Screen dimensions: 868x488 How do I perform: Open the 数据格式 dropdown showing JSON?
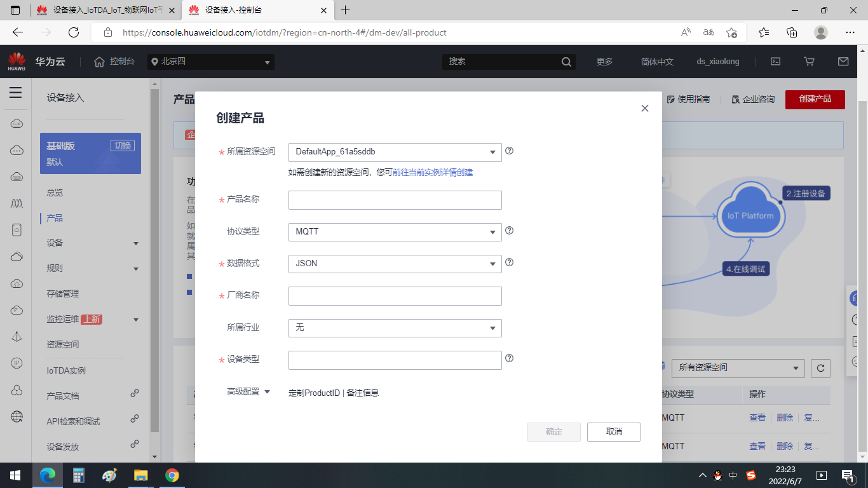click(x=395, y=264)
